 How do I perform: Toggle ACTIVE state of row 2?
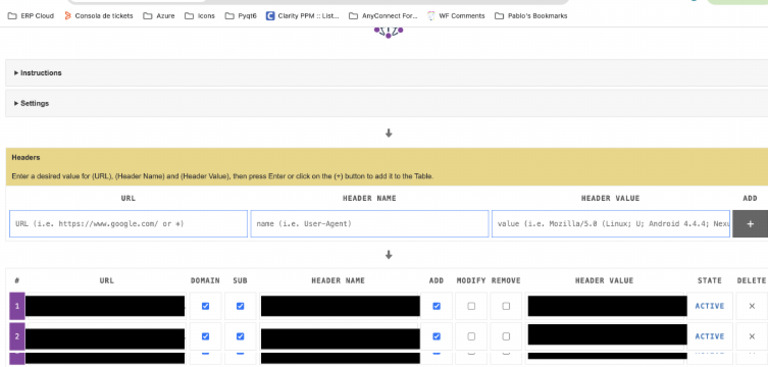click(710, 337)
